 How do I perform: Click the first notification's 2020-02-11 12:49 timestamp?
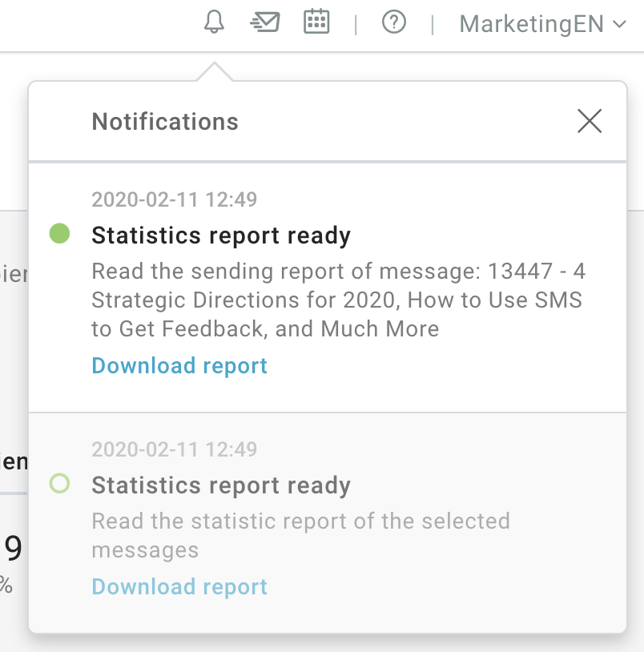175,199
